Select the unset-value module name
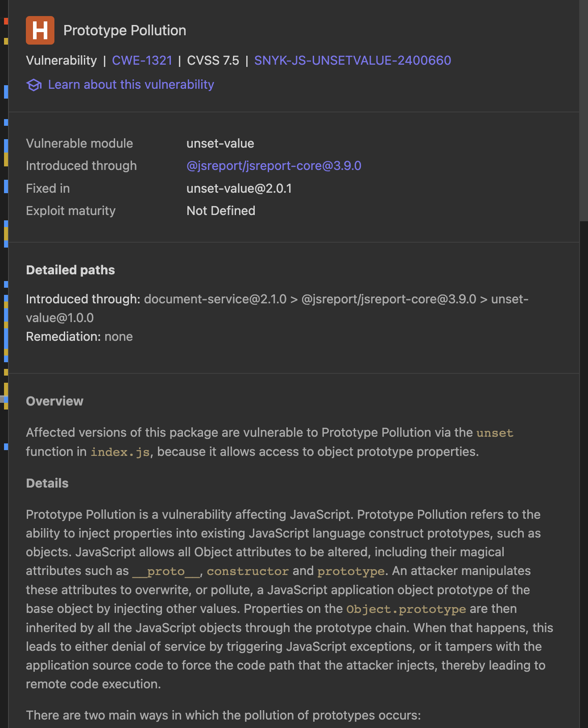 coord(220,143)
